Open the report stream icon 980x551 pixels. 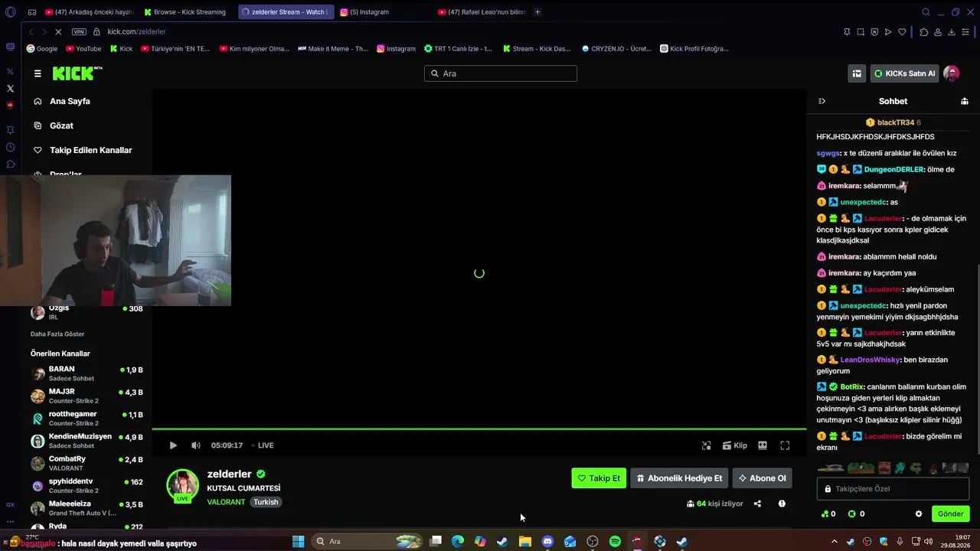pos(782,504)
